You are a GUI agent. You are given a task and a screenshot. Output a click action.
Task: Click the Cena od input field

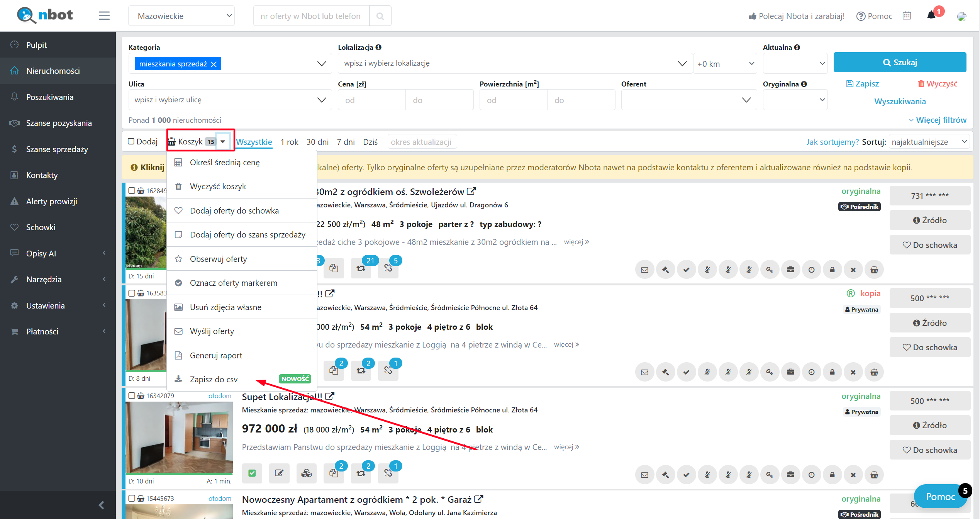371,100
